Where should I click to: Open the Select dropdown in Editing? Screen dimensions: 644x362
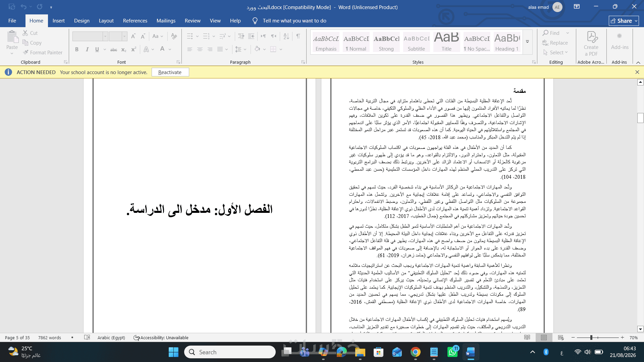point(555,52)
